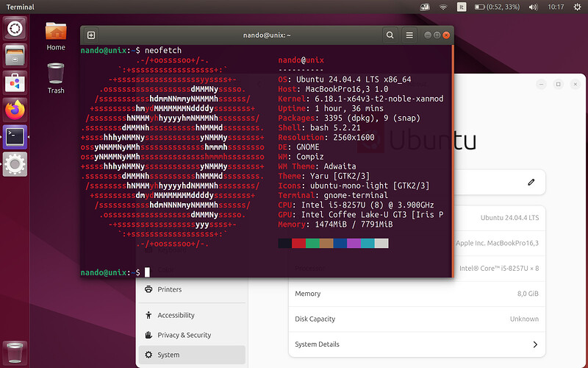Close the terminal window
Viewport: 588px width, 368px height.
[446, 35]
